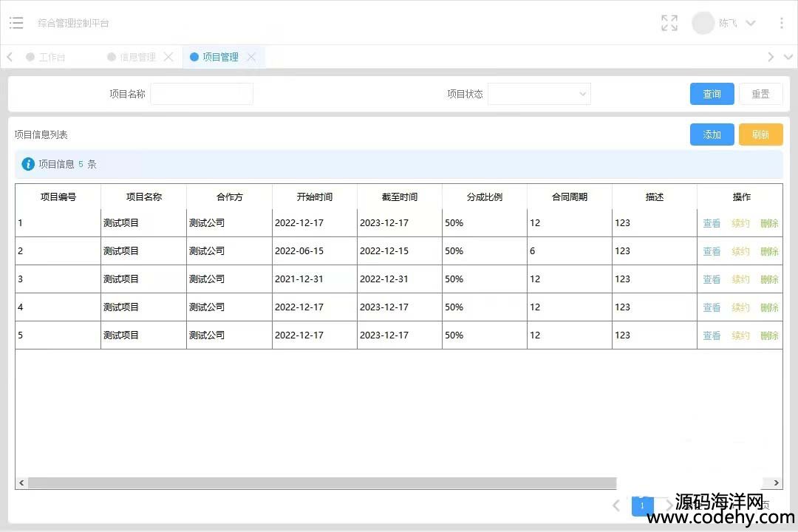Image resolution: width=798 pixels, height=532 pixels.
Task: Delete project row 1 with 删除
Action: point(769,223)
